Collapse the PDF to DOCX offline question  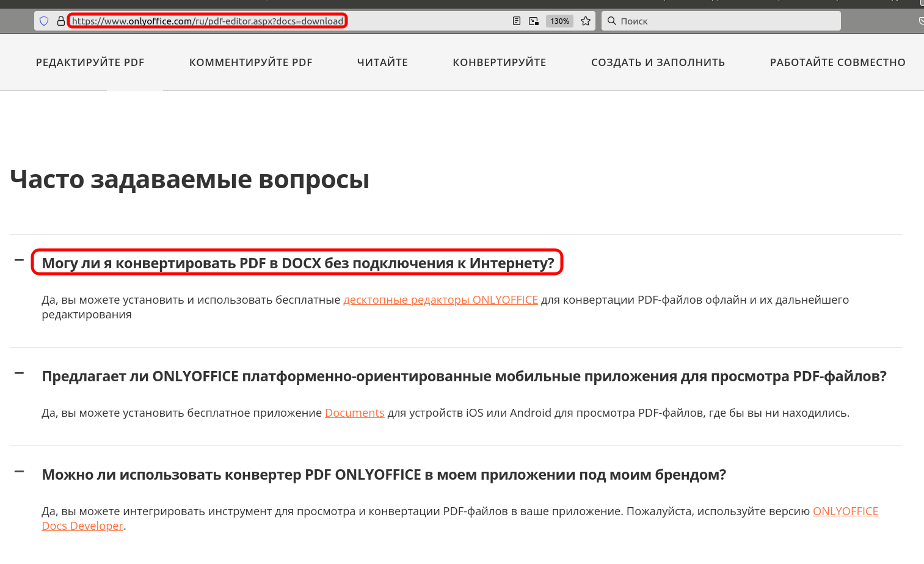point(20,260)
